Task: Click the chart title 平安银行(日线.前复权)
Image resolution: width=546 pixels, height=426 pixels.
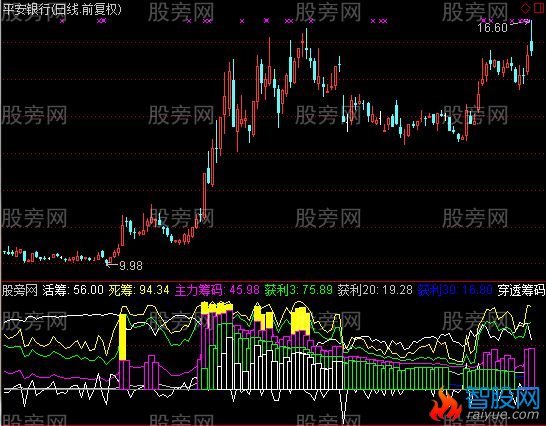Action: pyautogui.click(x=62, y=9)
